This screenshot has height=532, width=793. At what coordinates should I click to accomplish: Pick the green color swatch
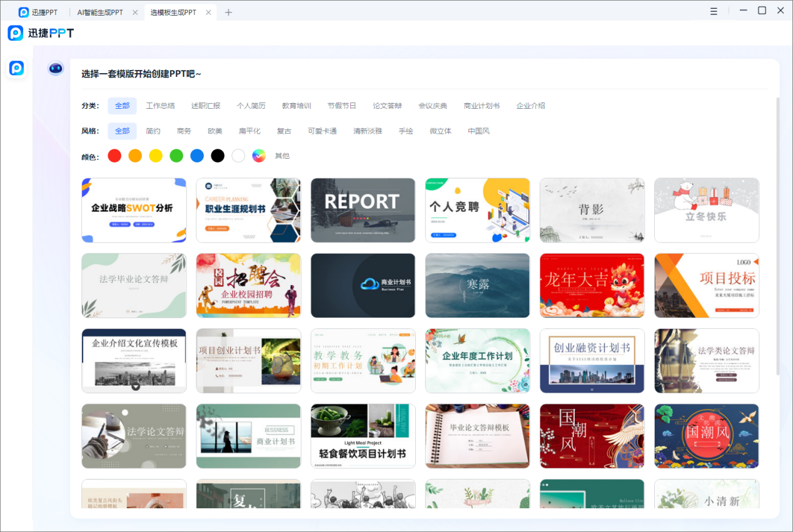176,156
